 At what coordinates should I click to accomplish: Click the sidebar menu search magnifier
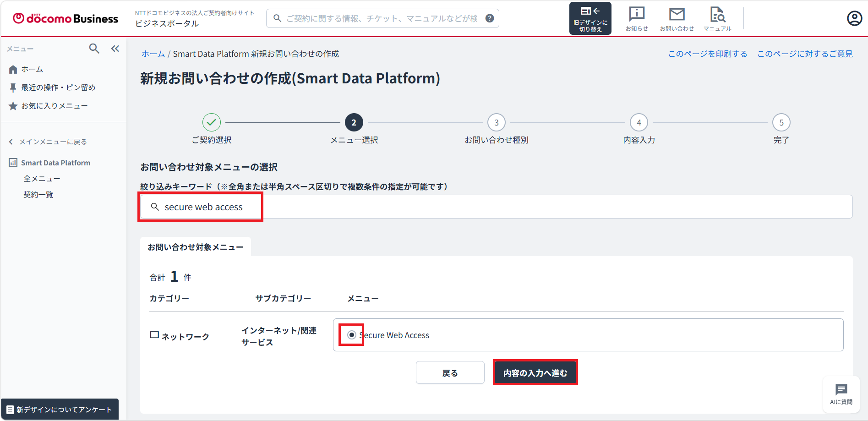94,49
